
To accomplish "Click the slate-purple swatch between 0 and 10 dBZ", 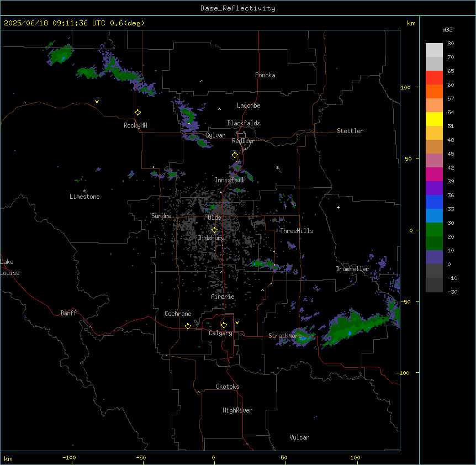I will (434, 257).
